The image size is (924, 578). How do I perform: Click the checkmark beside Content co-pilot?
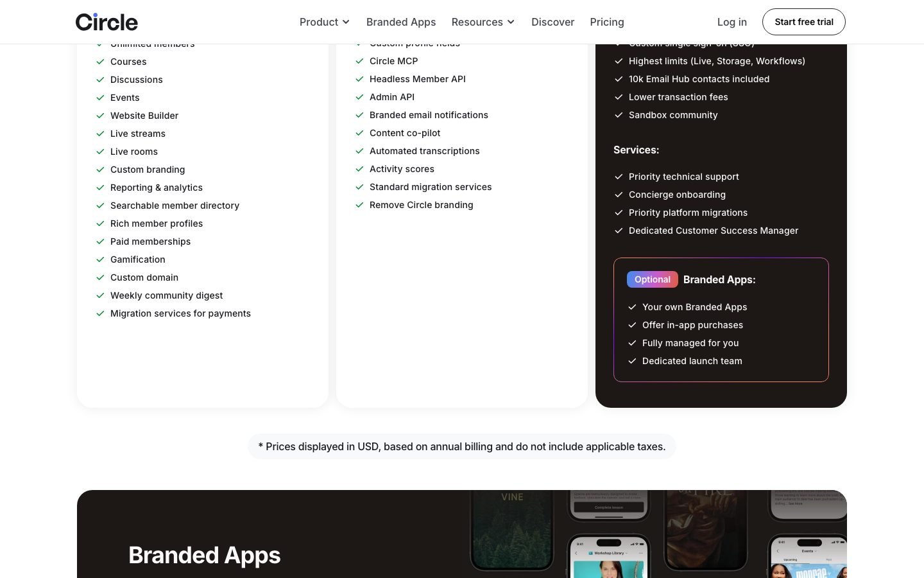[x=359, y=133]
